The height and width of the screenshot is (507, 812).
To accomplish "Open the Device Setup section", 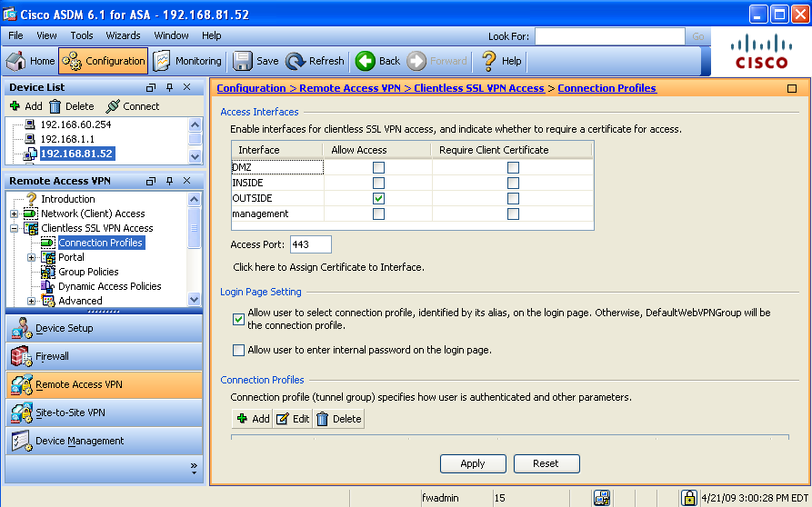I will (x=104, y=328).
